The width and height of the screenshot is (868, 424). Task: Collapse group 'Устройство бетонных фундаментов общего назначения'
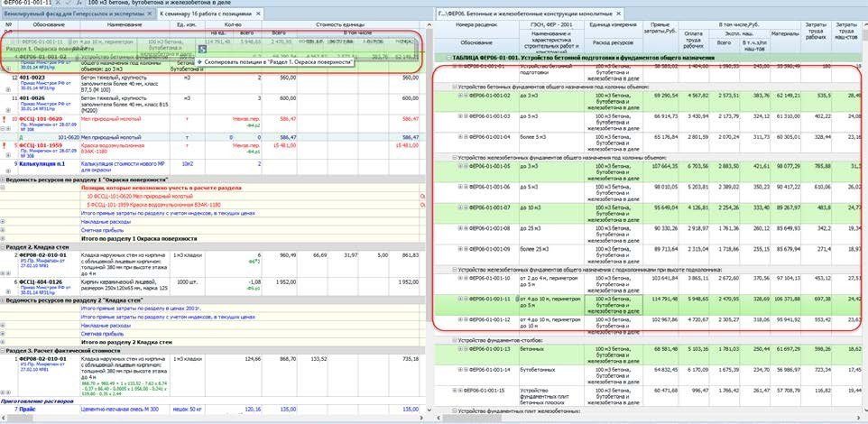(454, 87)
